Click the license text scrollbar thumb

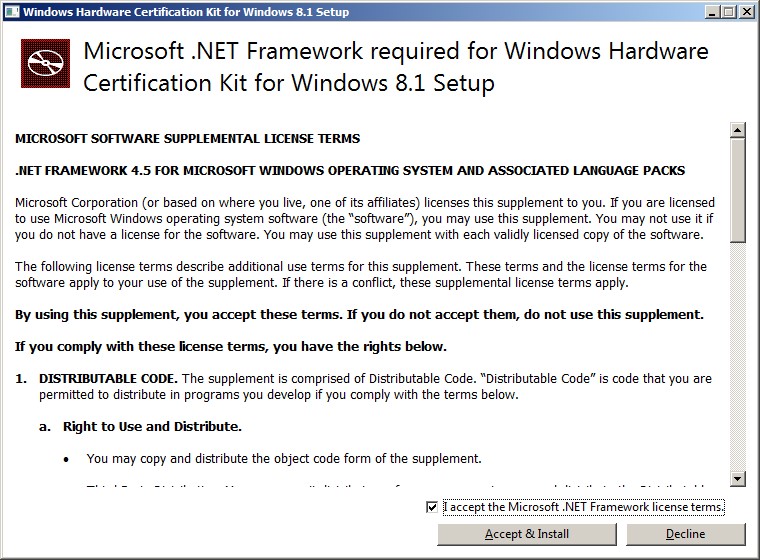[x=738, y=190]
